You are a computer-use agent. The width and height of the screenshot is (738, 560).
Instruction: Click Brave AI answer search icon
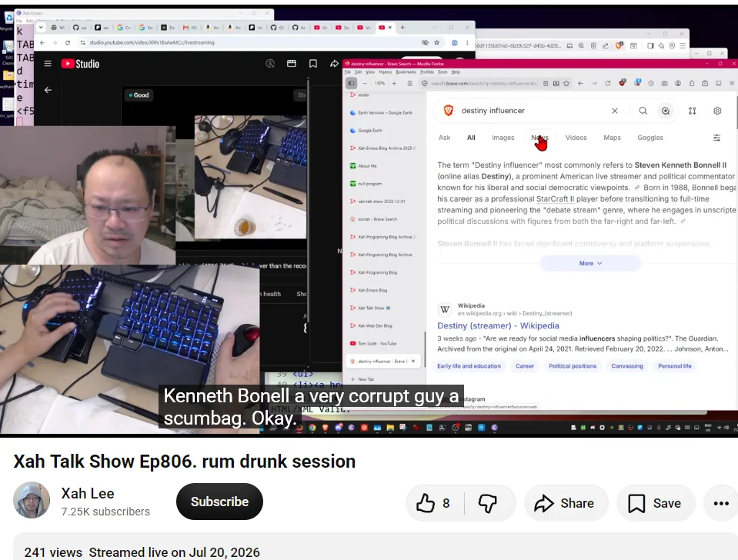click(666, 111)
